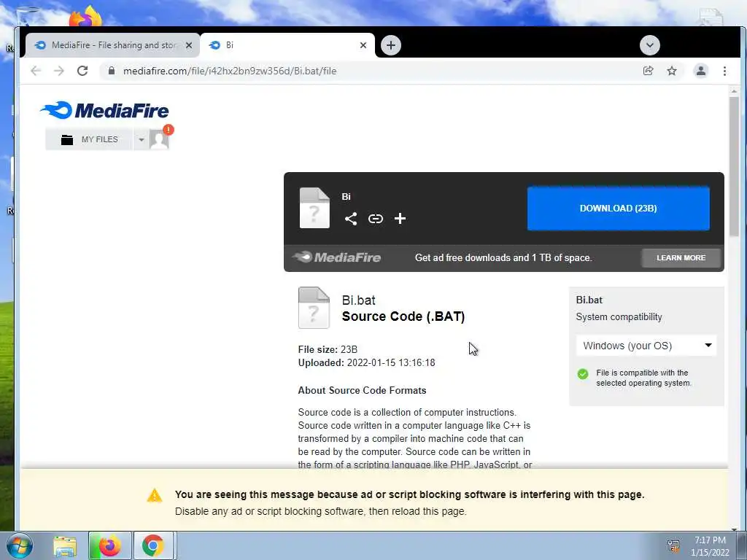Click the Uploaded 2022-01-15 13:16:18 text
This screenshot has height=560, width=747.
coord(366,363)
